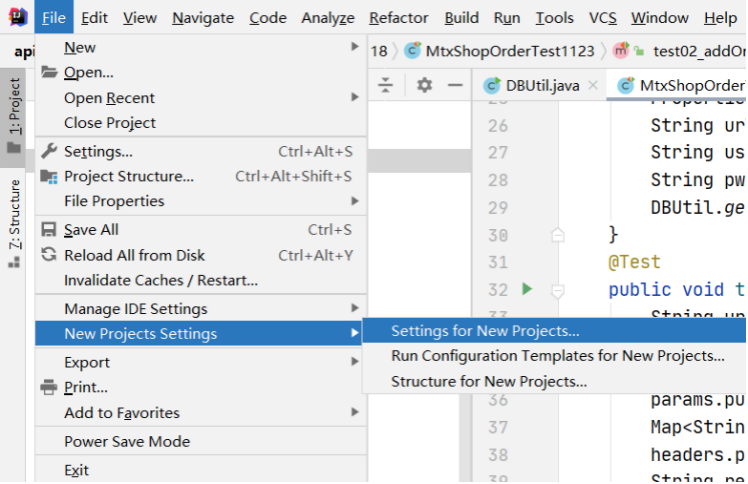Viewport: 748px width, 484px height.
Task: Click the IntelliJ IDEA logo icon
Action: (x=18, y=17)
